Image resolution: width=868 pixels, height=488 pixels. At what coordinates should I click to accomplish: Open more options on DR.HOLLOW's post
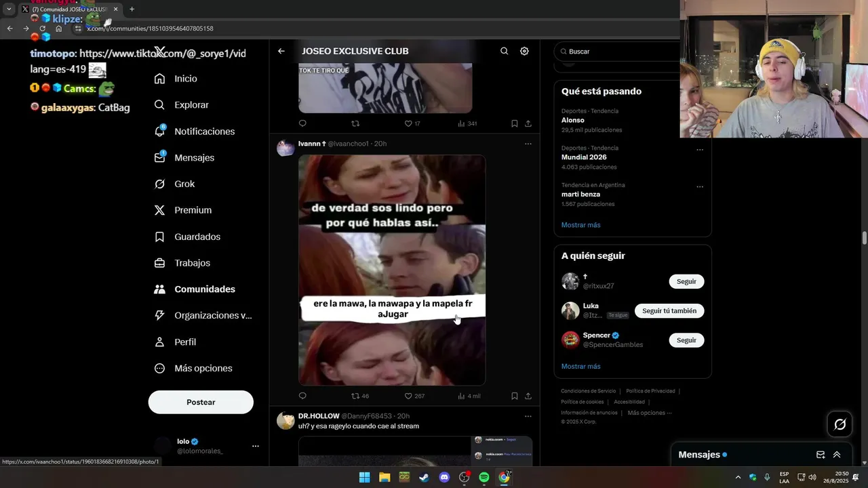pos(528,416)
